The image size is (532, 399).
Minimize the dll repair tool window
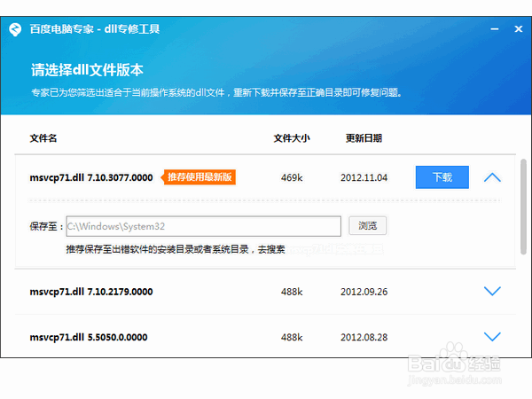pos(495,29)
